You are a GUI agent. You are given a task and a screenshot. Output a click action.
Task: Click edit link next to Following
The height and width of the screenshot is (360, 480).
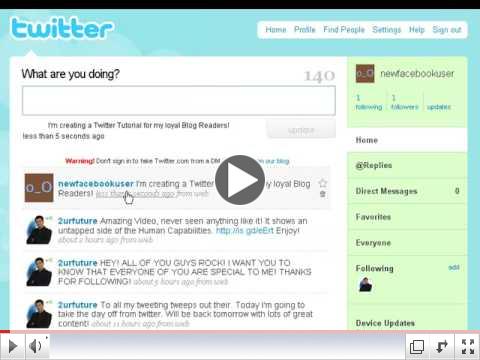454,268
